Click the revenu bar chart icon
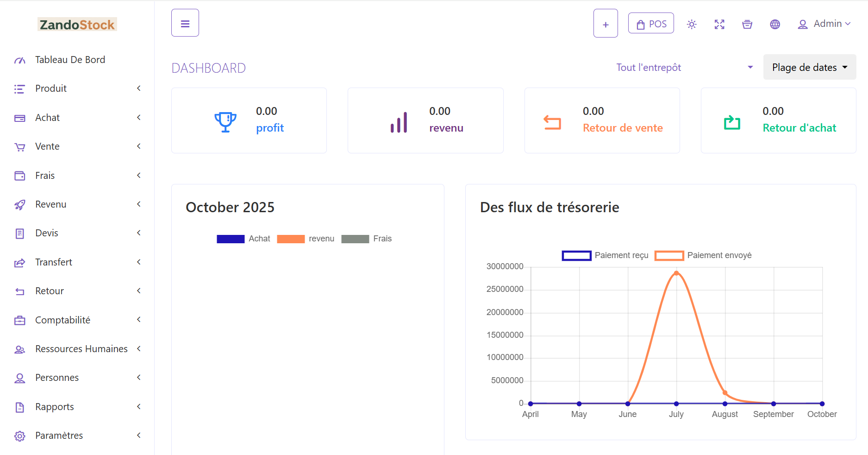This screenshot has width=868, height=455. click(399, 122)
